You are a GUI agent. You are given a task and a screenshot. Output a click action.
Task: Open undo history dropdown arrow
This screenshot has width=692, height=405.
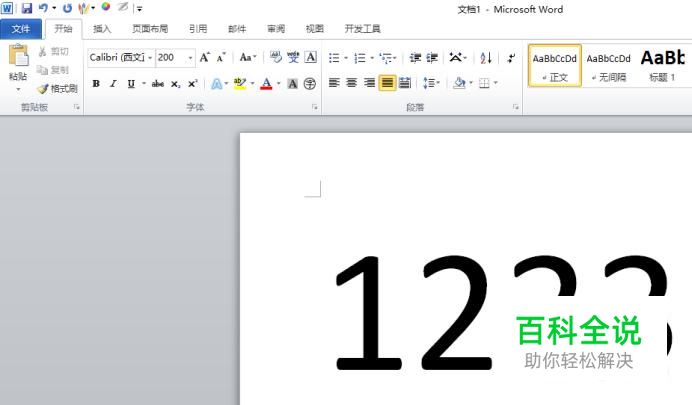tap(54, 8)
